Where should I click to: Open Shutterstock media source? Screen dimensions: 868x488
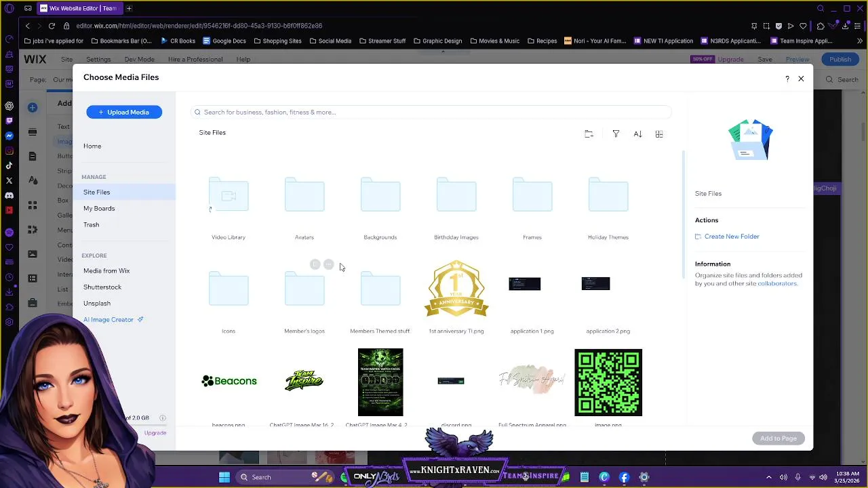point(102,287)
